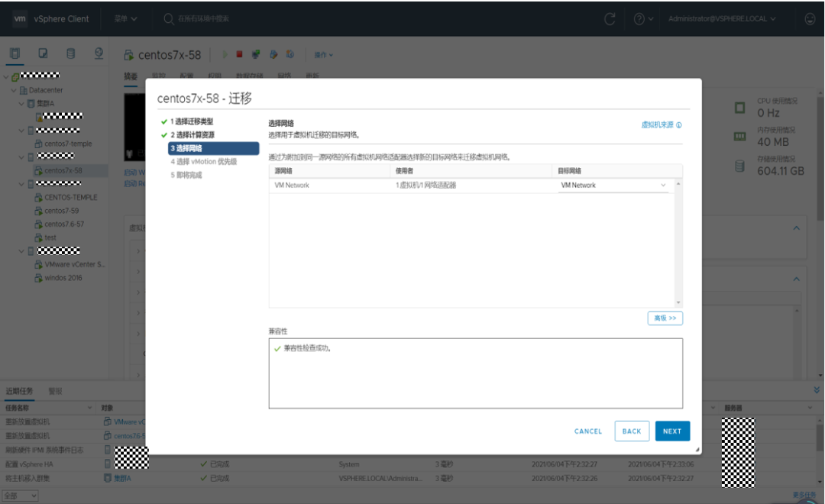This screenshot has height=504, width=825.
Task: Click the global search field
Action: 203,18
